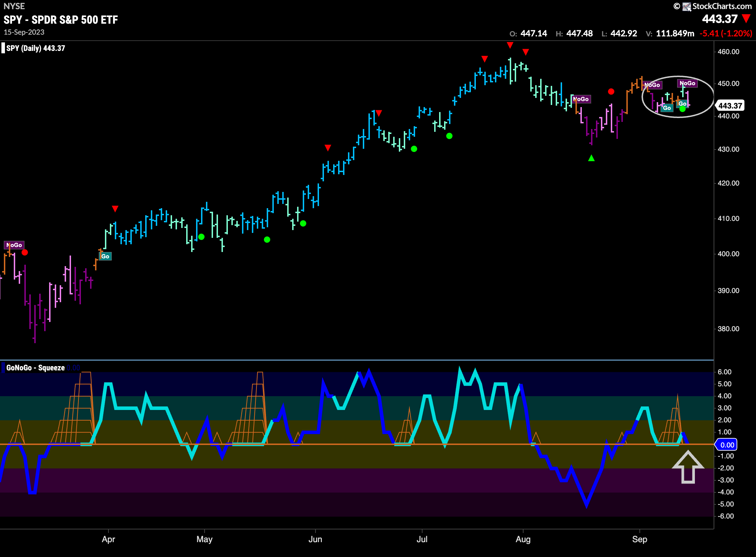Click the May label on time axis

click(x=205, y=539)
